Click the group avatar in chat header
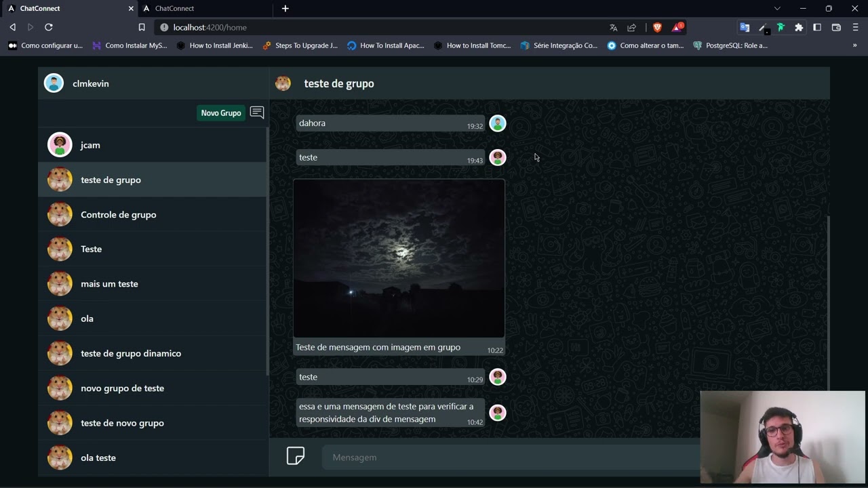Viewport: 868px width, 488px height. click(283, 83)
